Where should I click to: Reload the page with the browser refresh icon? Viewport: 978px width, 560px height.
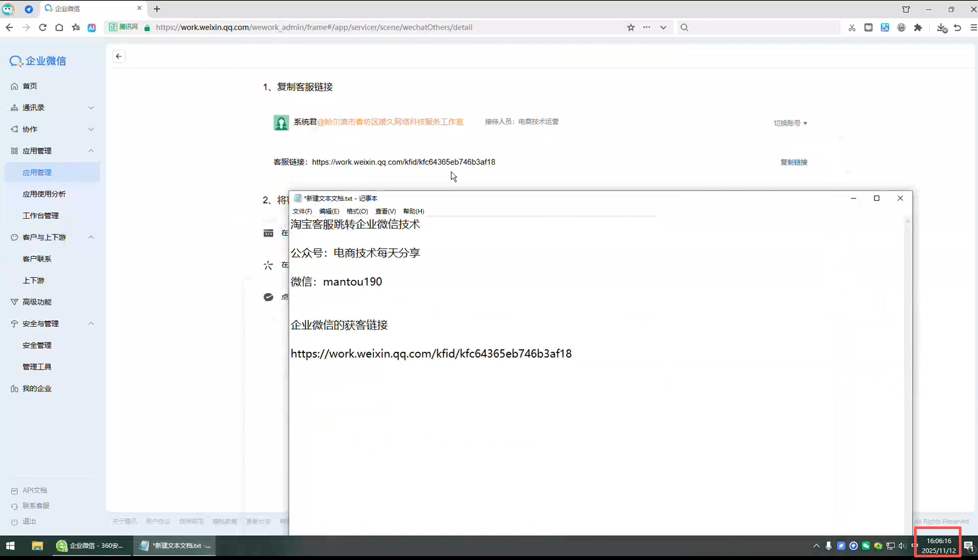[43, 28]
